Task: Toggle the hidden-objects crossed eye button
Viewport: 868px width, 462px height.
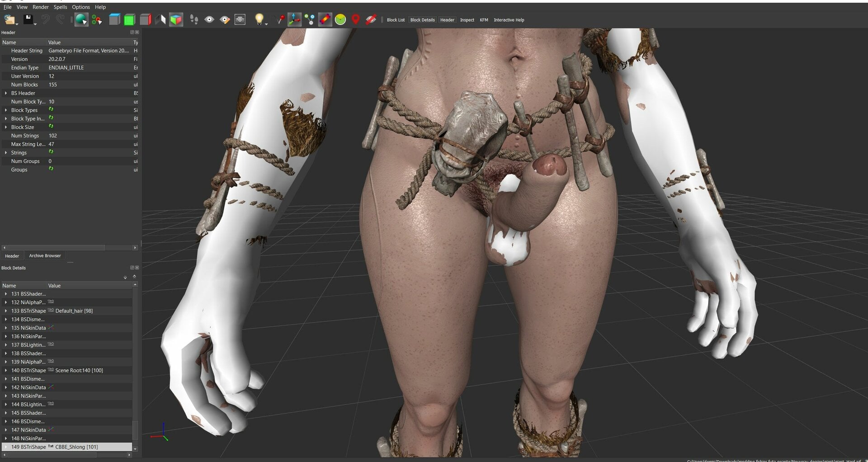Action: tap(371, 19)
